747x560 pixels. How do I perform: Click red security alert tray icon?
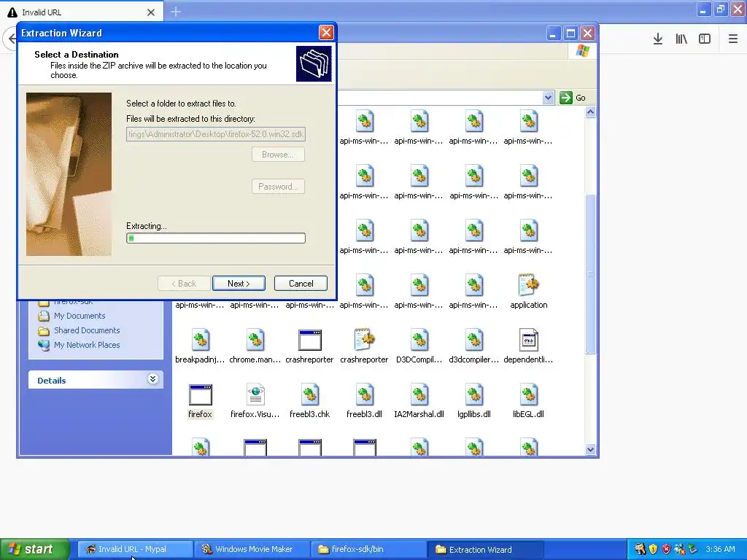coord(667,549)
